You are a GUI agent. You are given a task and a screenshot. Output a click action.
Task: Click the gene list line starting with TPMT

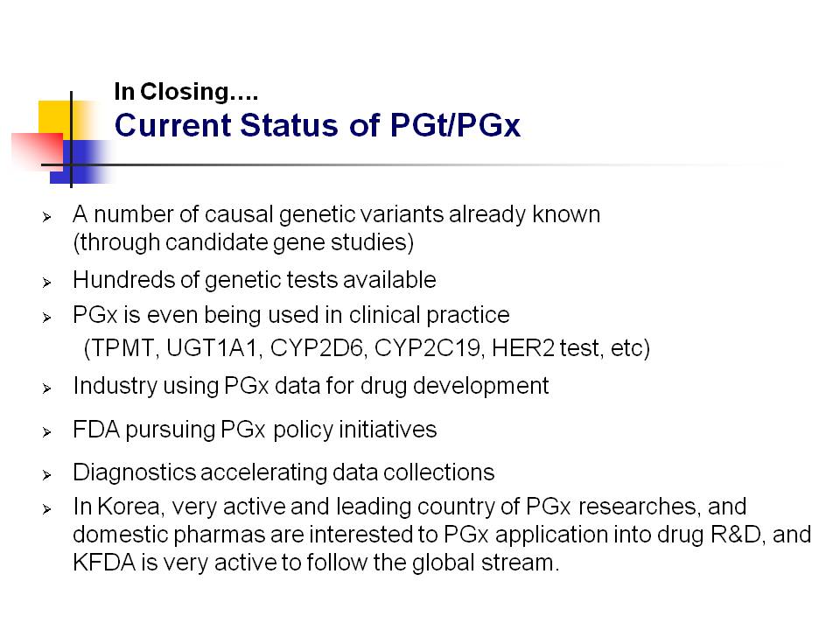(x=367, y=348)
